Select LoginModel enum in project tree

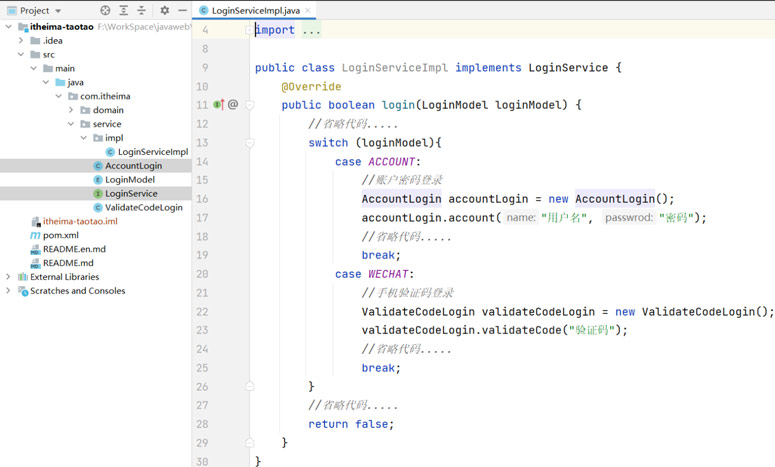coord(130,179)
